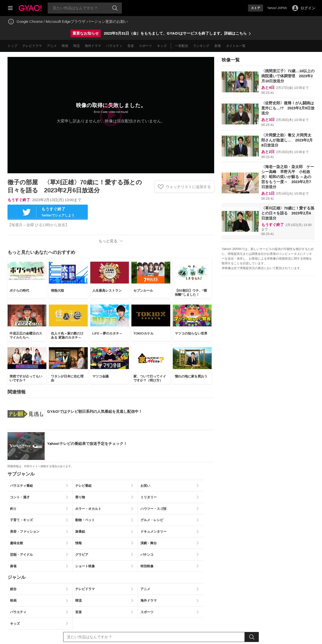Open 憧れの地に家を買おう card
This screenshot has width=322, height=644.
pyautogui.click(x=192, y=364)
